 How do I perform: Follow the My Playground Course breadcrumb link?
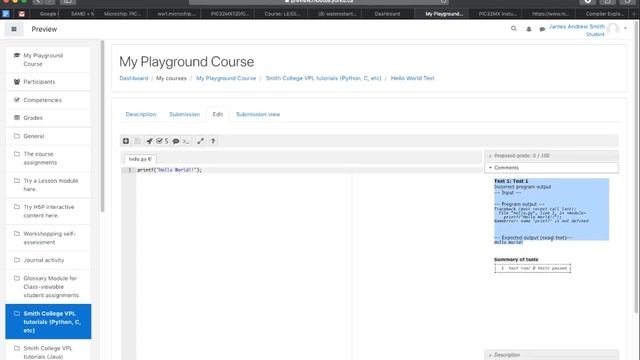226,78
